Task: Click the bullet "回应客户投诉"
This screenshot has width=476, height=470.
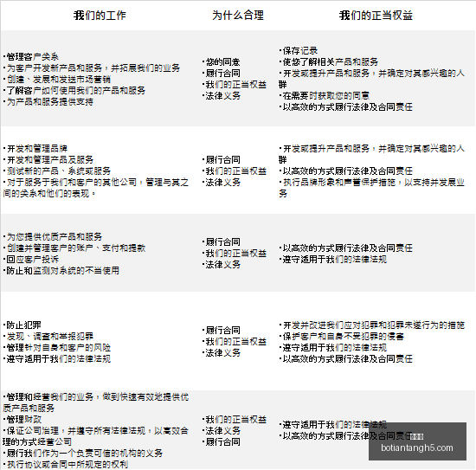Action: (30, 259)
